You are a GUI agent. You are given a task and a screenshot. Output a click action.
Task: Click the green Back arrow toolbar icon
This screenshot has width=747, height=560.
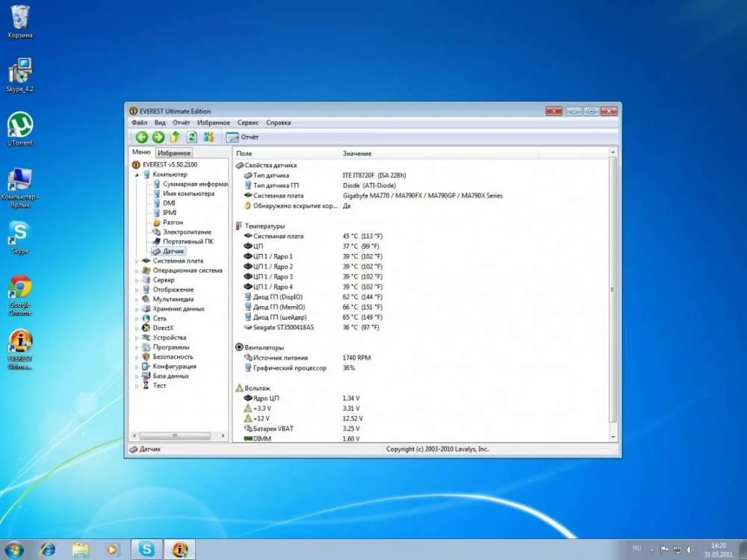pos(141,137)
